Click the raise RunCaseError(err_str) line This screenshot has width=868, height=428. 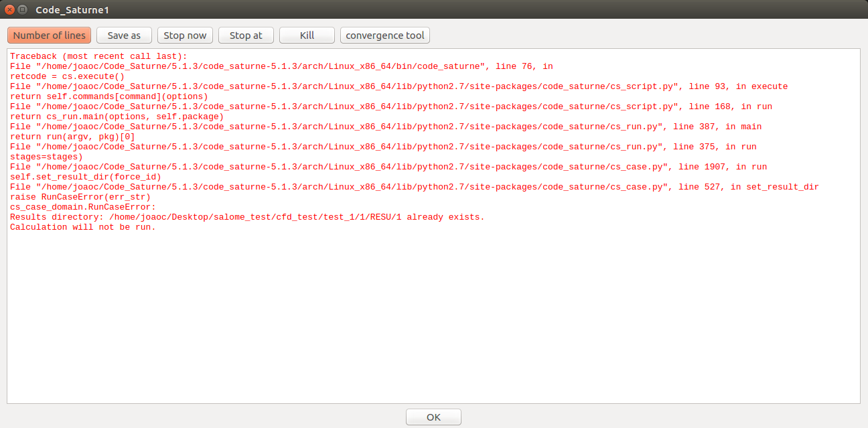click(x=80, y=197)
